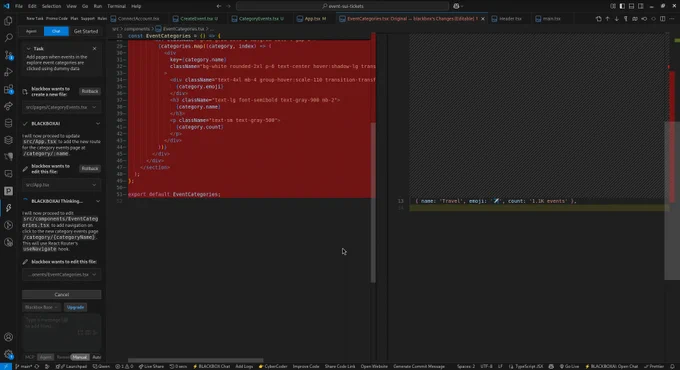This screenshot has height=370, width=680.
Task: Select Manual mode at panel bottom
Action: click(x=80, y=357)
